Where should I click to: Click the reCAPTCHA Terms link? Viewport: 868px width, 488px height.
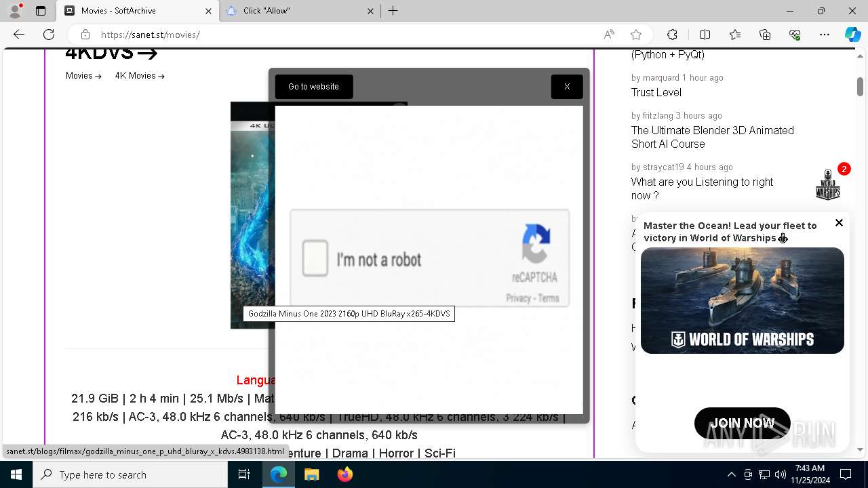[549, 298]
